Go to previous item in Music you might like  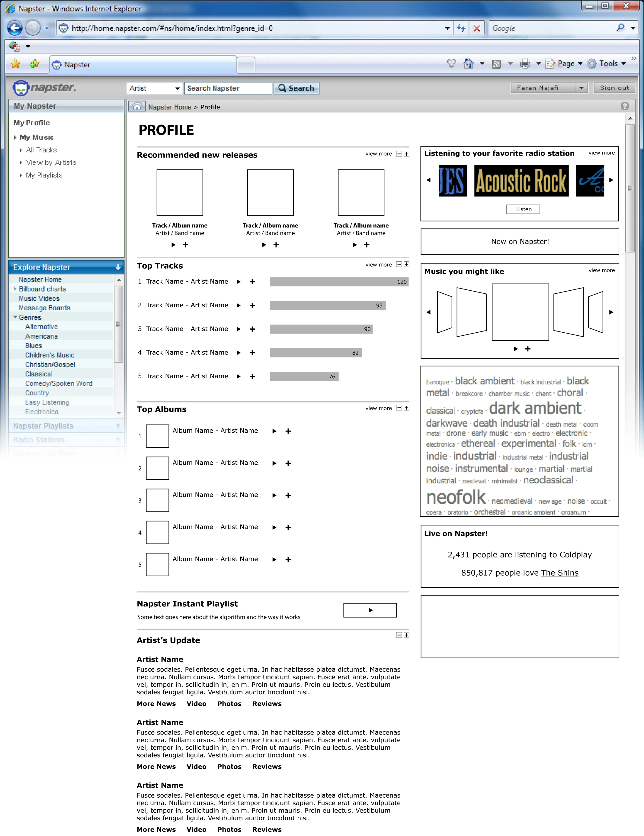pyautogui.click(x=428, y=312)
